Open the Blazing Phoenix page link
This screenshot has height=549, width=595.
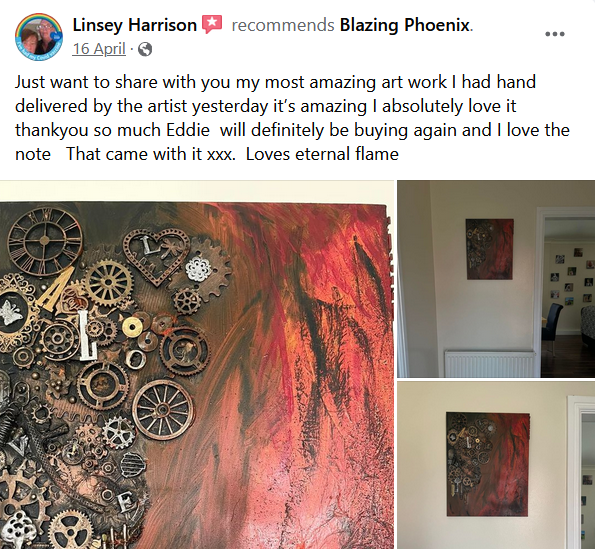pyautogui.click(x=405, y=25)
